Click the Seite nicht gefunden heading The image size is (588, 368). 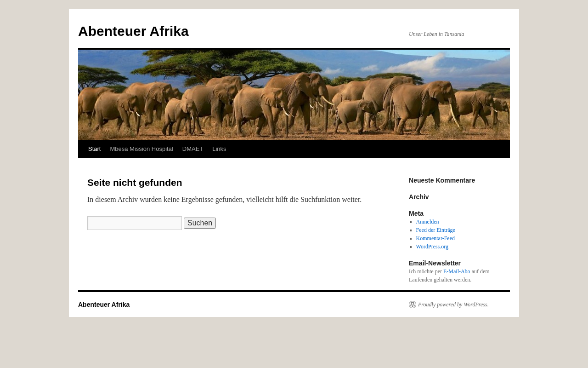135,183
